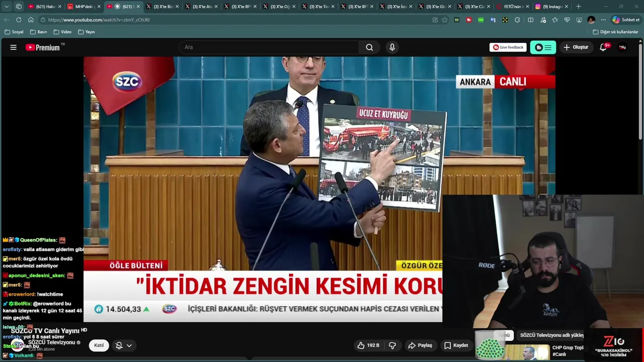
Task: Share the video via Paylaş
Action: coord(420,345)
